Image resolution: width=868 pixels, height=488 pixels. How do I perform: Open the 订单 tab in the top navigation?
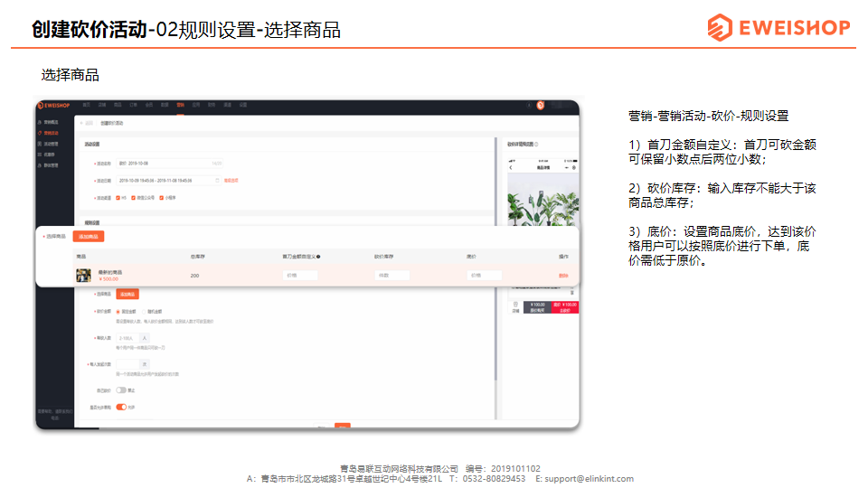coord(134,105)
